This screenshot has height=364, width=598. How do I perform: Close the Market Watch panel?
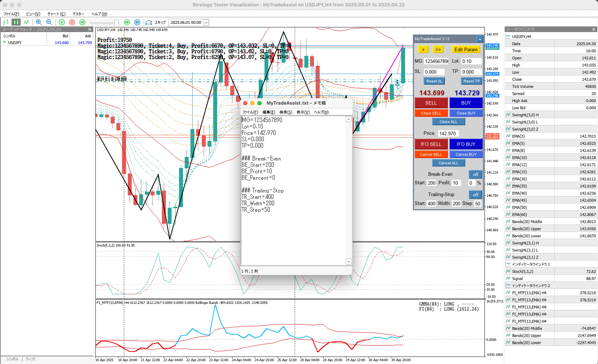coord(90,29)
